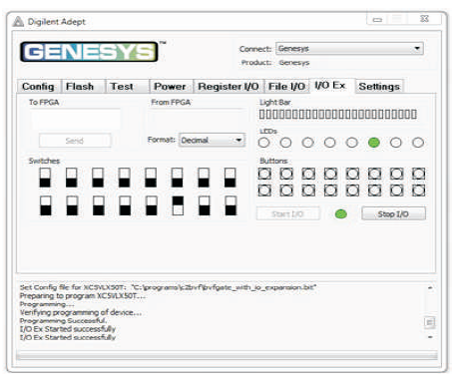Toggle the last switch in top row
Viewport: 454px width, 380px height.
click(230, 178)
